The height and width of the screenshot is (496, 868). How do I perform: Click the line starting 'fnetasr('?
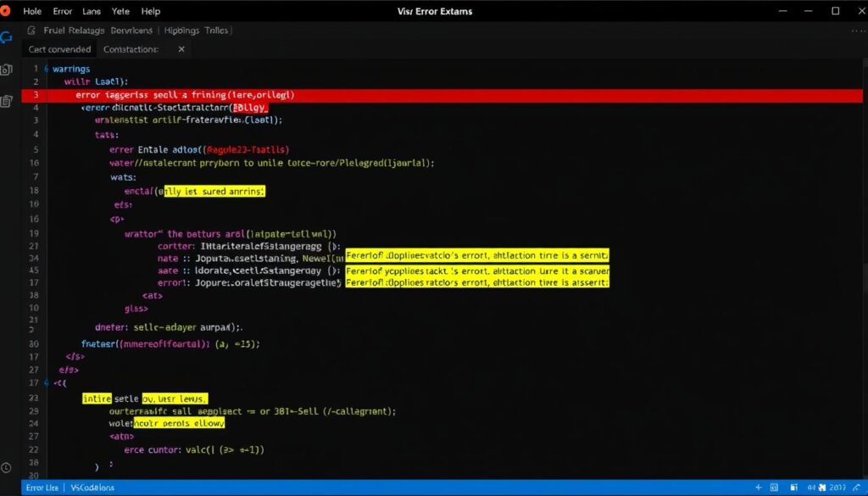(170, 344)
